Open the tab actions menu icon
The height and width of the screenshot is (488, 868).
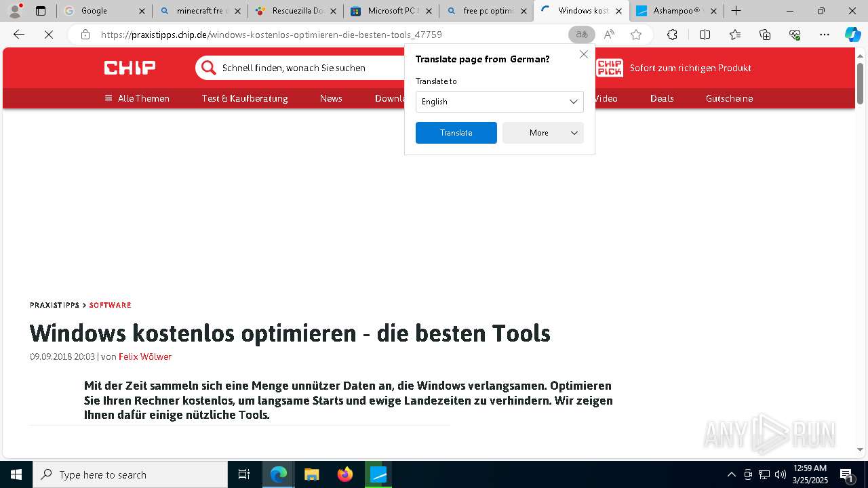point(41,11)
